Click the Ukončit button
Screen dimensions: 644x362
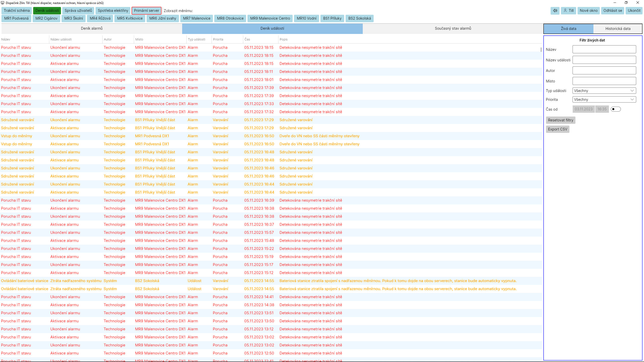[634, 11]
